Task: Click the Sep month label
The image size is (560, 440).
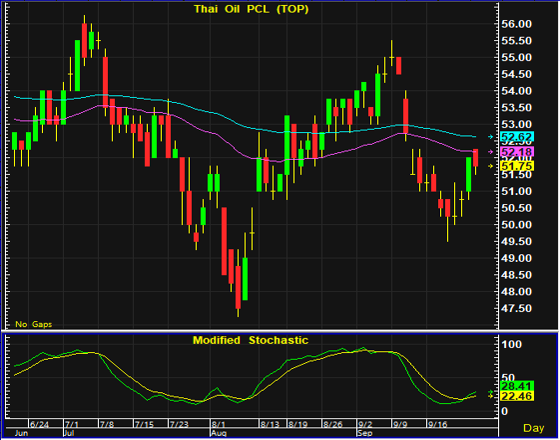Action: pos(365,433)
